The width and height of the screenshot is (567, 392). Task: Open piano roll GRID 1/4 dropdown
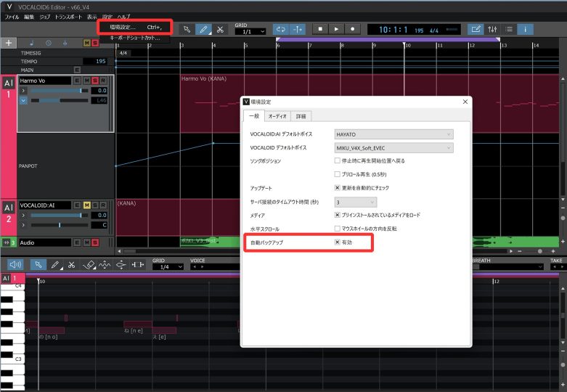point(168,267)
